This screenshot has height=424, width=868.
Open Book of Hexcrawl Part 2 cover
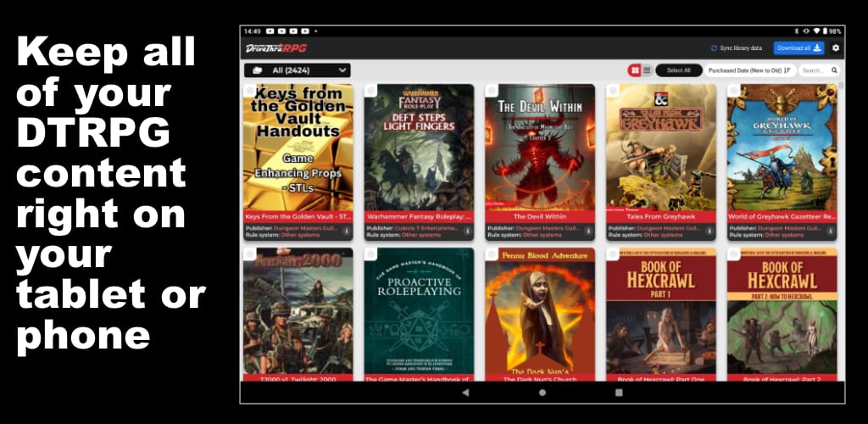(x=782, y=311)
